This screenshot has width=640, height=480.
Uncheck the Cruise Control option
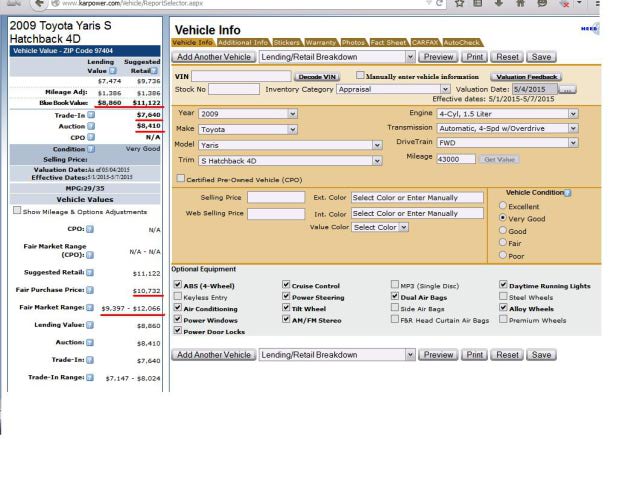(x=286, y=284)
